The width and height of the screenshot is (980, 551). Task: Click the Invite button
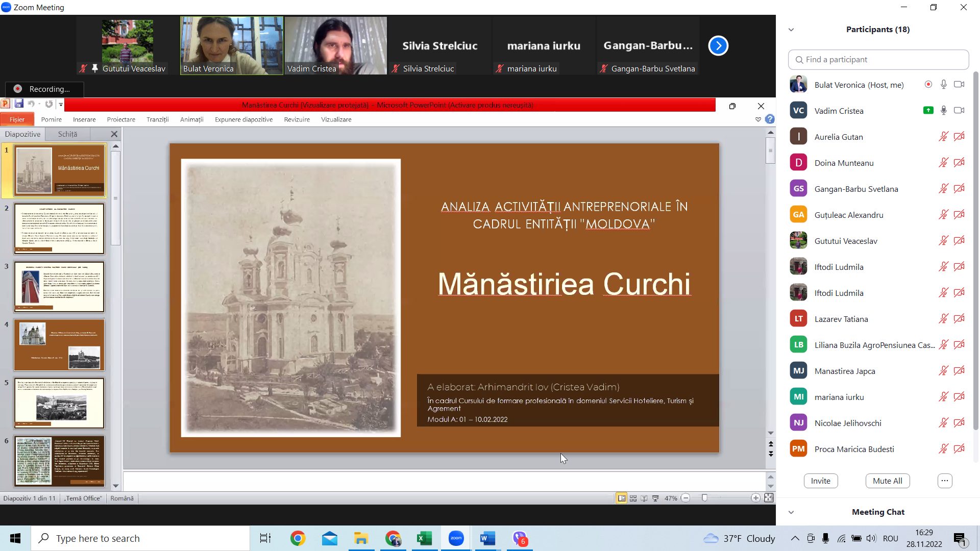pos(820,481)
